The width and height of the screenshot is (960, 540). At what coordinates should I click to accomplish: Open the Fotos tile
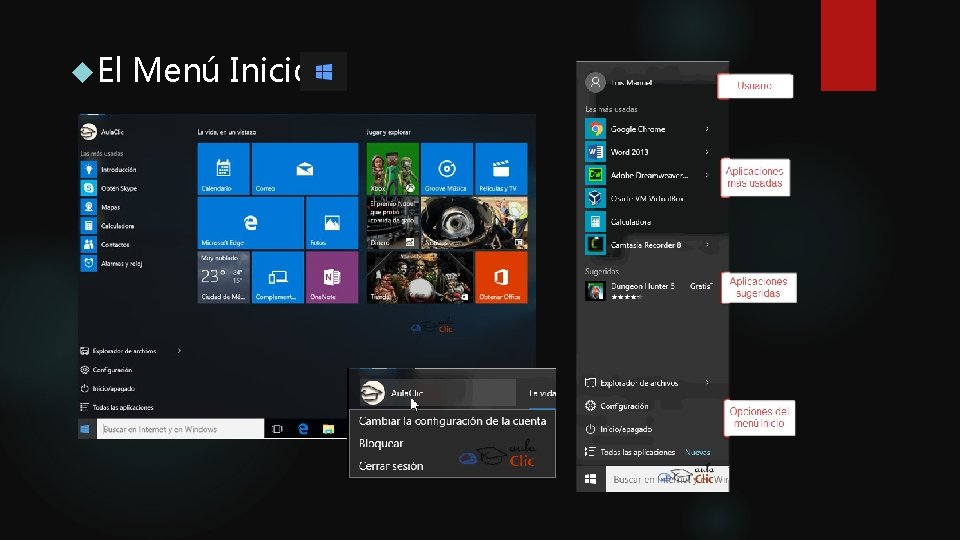tap(332, 223)
